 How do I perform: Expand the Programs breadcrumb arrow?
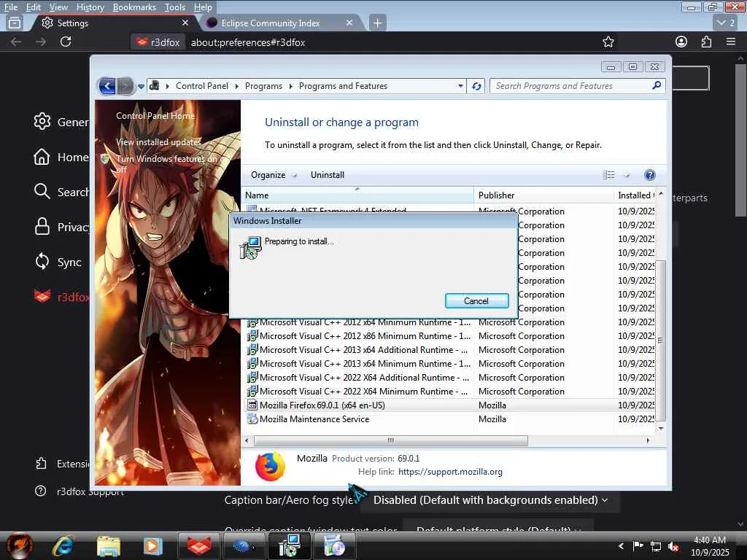click(290, 86)
